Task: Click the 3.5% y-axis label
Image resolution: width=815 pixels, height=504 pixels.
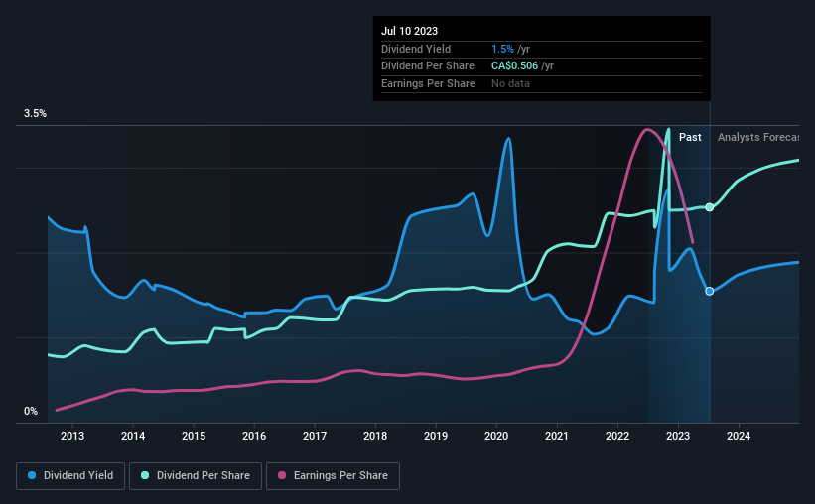Action: [x=35, y=113]
